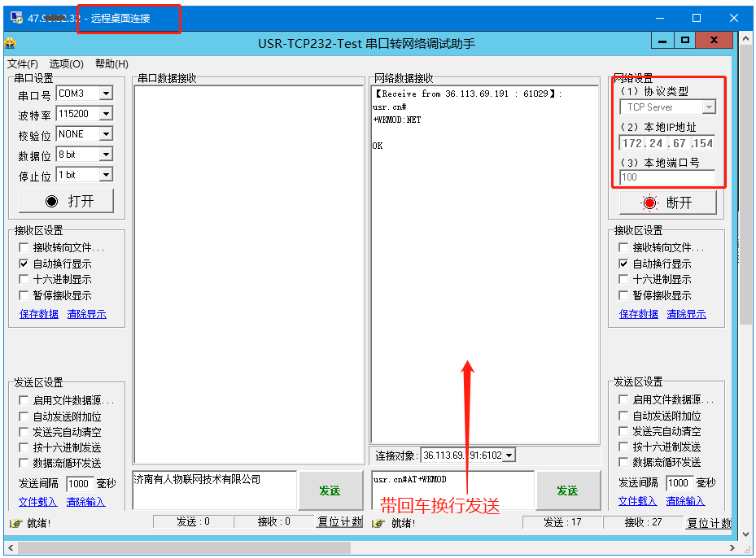Click network send interval 1000 field

tap(679, 483)
